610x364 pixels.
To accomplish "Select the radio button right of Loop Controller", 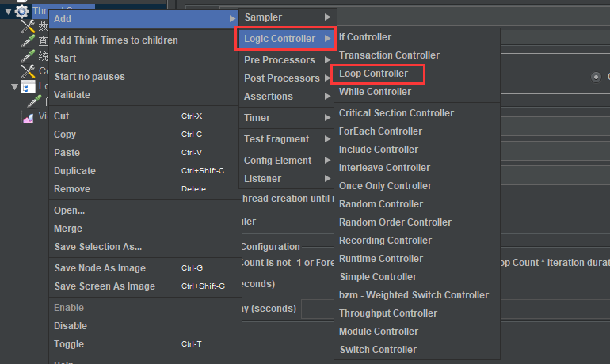I will coord(596,77).
